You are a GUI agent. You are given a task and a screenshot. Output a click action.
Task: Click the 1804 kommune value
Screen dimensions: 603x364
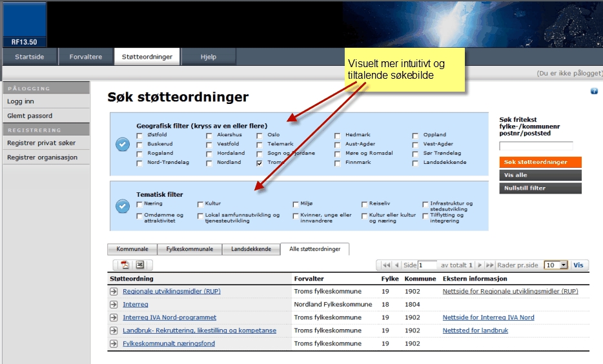pyautogui.click(x=413, y=305)
